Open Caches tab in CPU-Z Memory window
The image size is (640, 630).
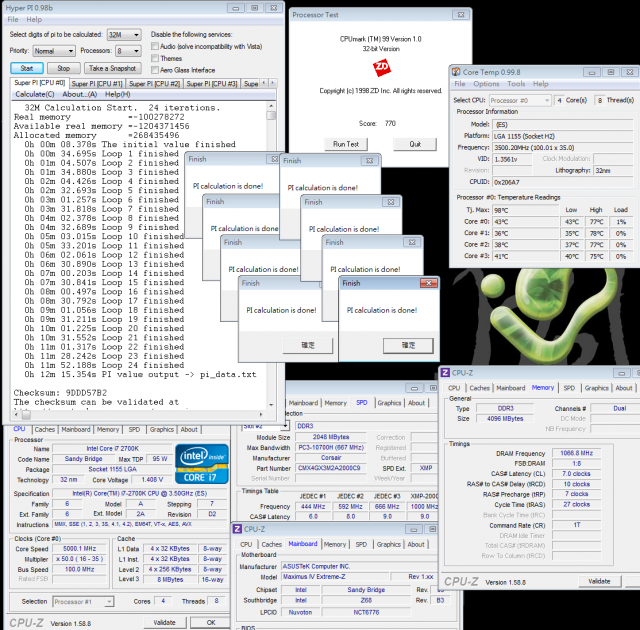tap(479, 388)
